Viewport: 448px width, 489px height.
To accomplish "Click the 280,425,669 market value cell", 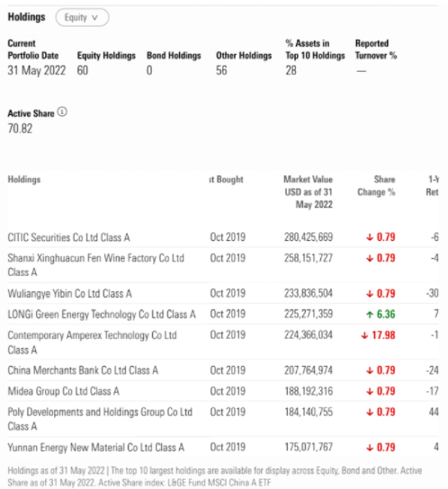I will point(309,237).
